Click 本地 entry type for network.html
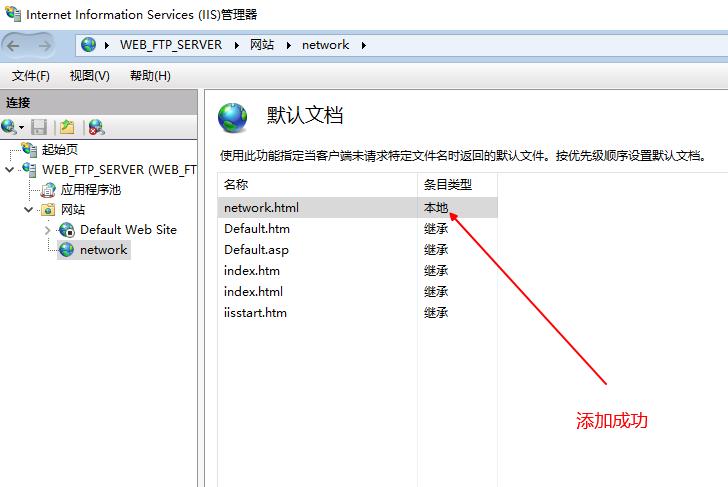The height and width of the screenshot is (487, 728). click(436, 208)
